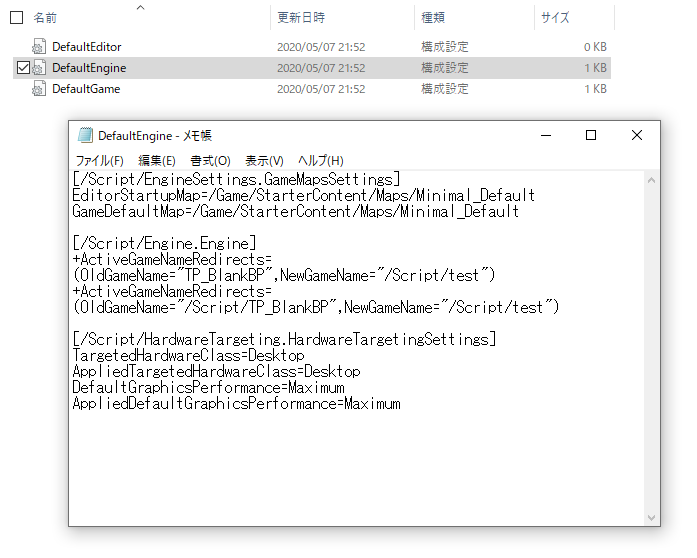Click the OldGameName="TP_BlankBP" line
This screenshot has width=697, height=558.
coord(284,275)
